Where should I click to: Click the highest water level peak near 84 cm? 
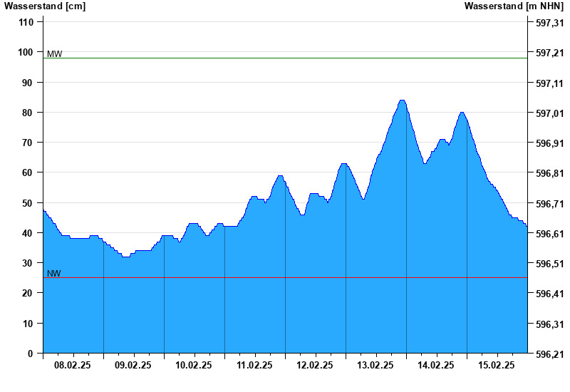point(402,100)
